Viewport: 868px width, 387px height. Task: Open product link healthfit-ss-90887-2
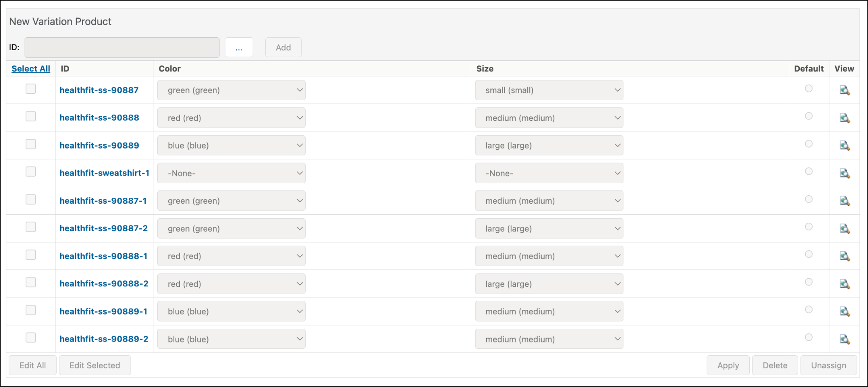click(103, 228)
